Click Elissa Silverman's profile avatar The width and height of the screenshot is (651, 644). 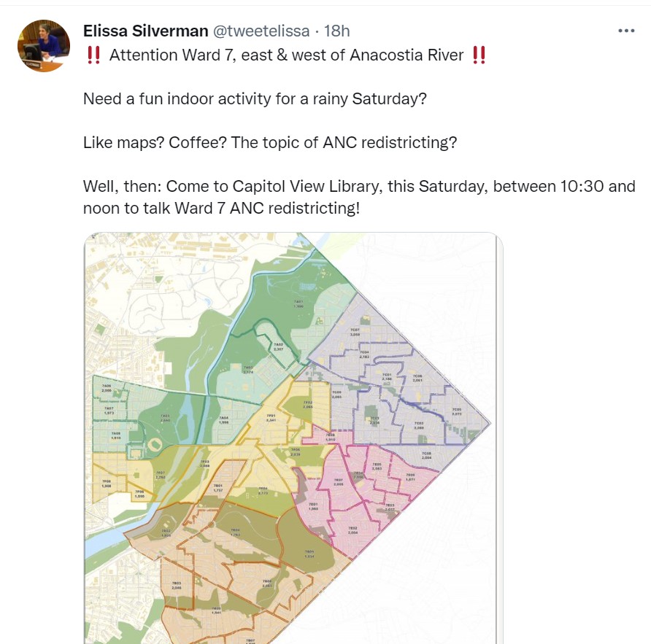[x=44, y=45]
